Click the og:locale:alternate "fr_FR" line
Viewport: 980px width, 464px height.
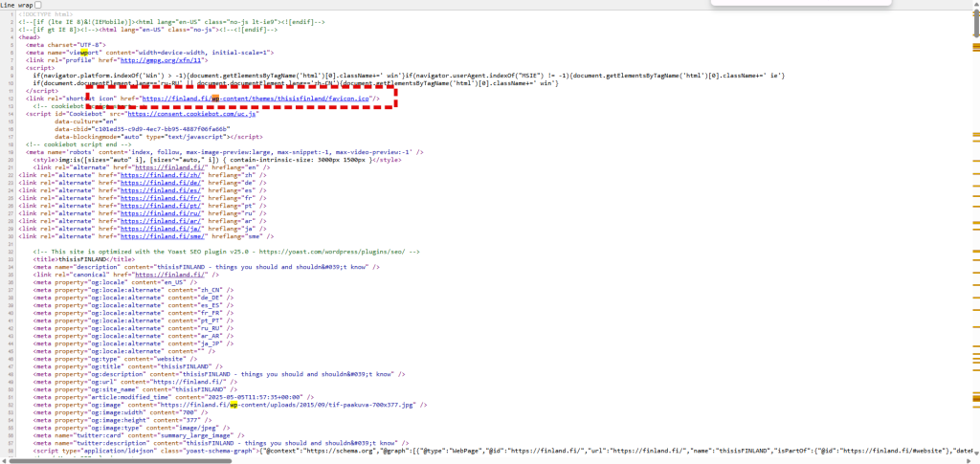pyautogui.click(x=134, y=312)
